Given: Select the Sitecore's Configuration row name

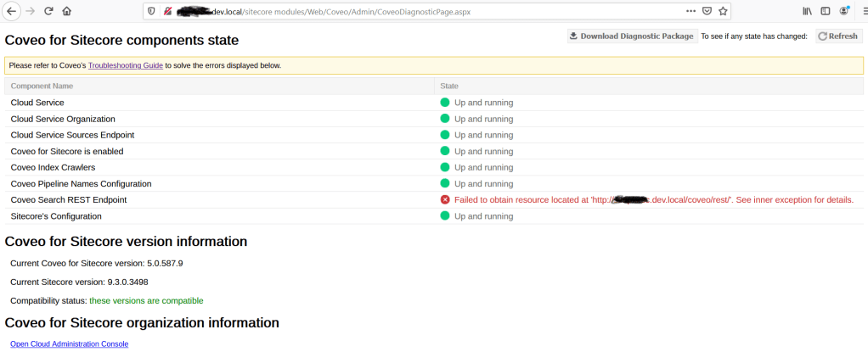Looking at the screenshot, I should click(56, 216).
